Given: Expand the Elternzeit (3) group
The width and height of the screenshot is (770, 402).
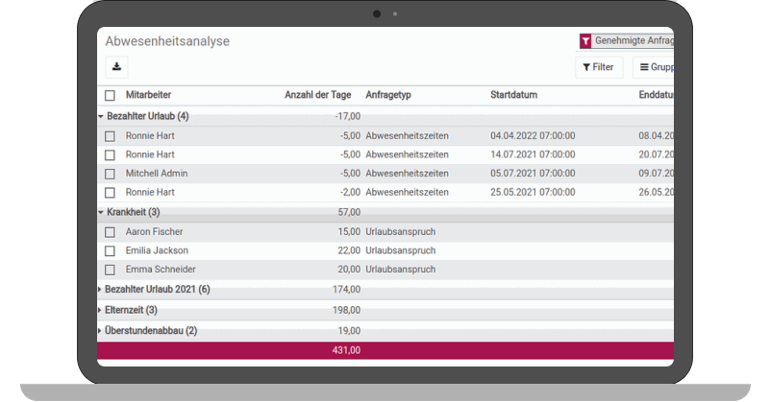Looking at the screenshot, I should [100, 310].
